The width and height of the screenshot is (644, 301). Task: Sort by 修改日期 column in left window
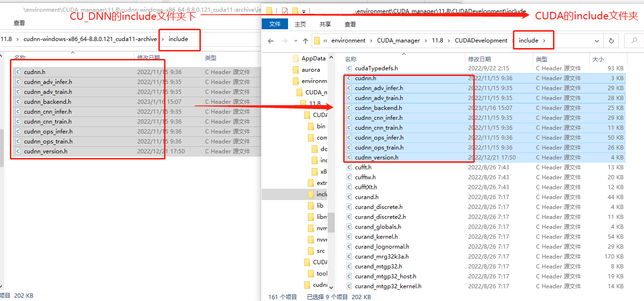pos(148,58)
